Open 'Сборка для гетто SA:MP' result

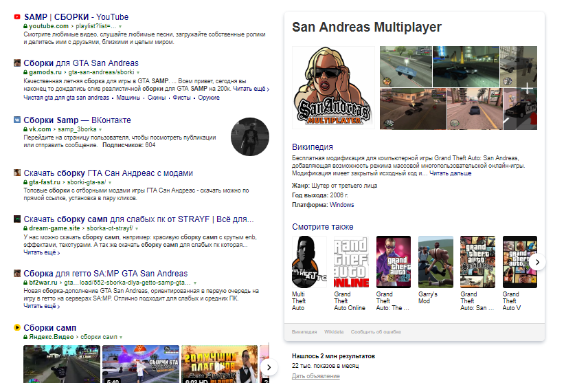point(105,274)
